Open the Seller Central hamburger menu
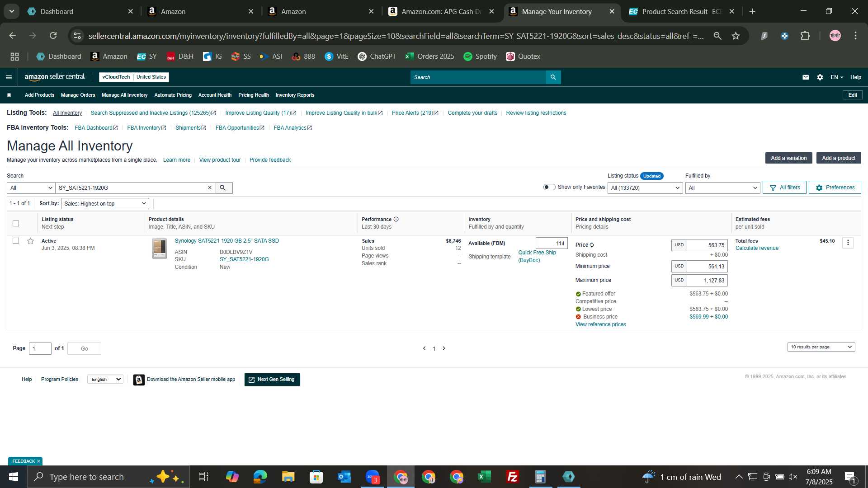The width and height of the screenshot is (868, 488). tap(9, 77)
